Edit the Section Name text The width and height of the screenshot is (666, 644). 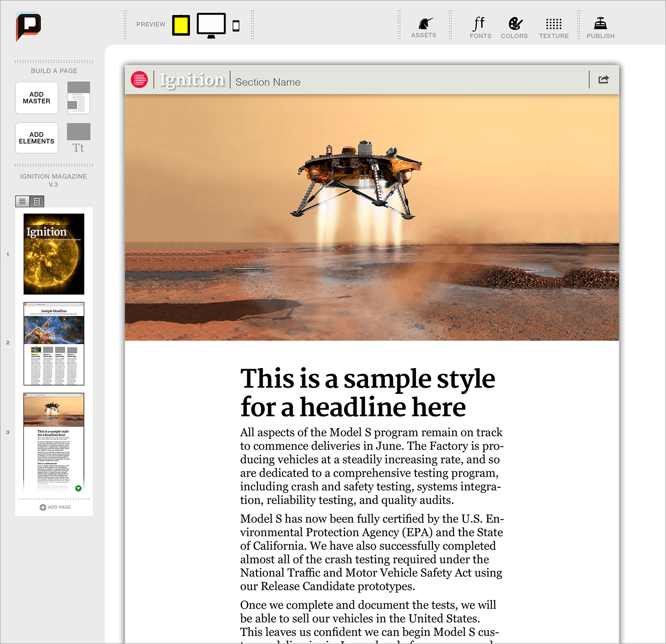(x=268, y=82)
